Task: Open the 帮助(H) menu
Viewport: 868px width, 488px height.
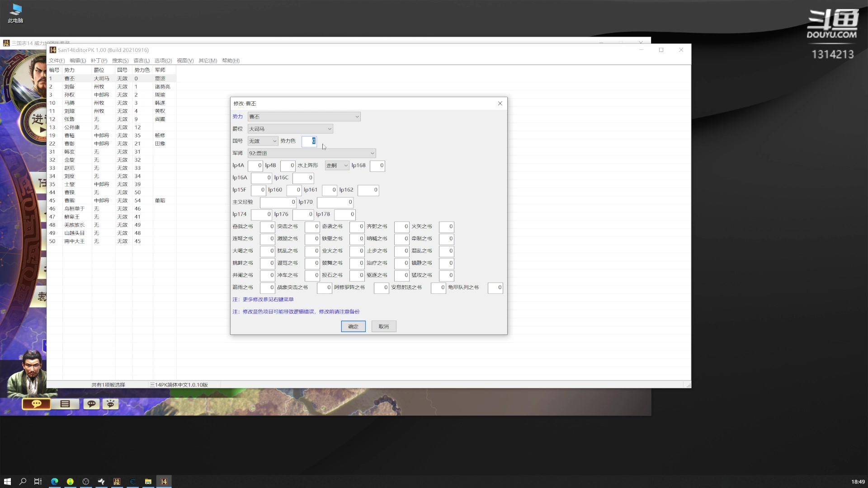Action: pyautogui.click(x=231, y=61)
